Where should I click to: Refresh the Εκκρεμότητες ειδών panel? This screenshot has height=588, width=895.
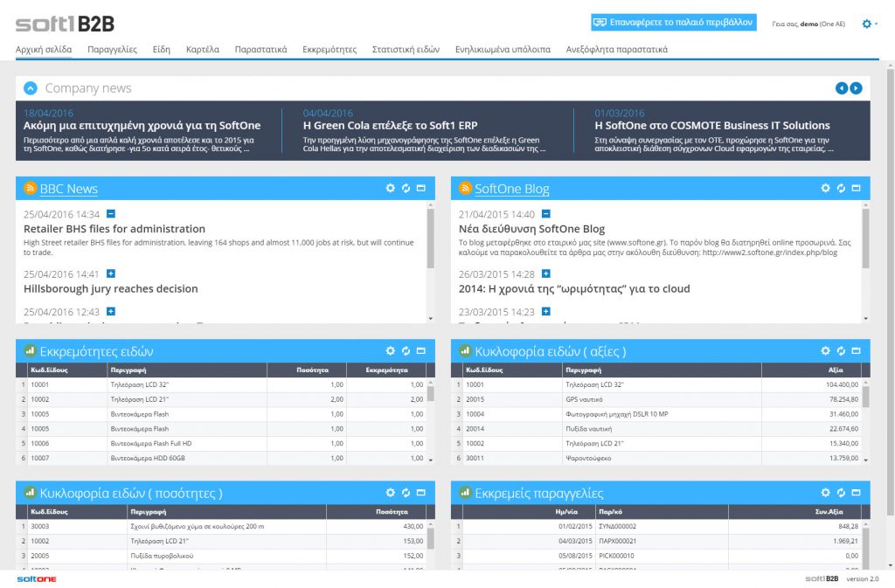tap(406, 350)
